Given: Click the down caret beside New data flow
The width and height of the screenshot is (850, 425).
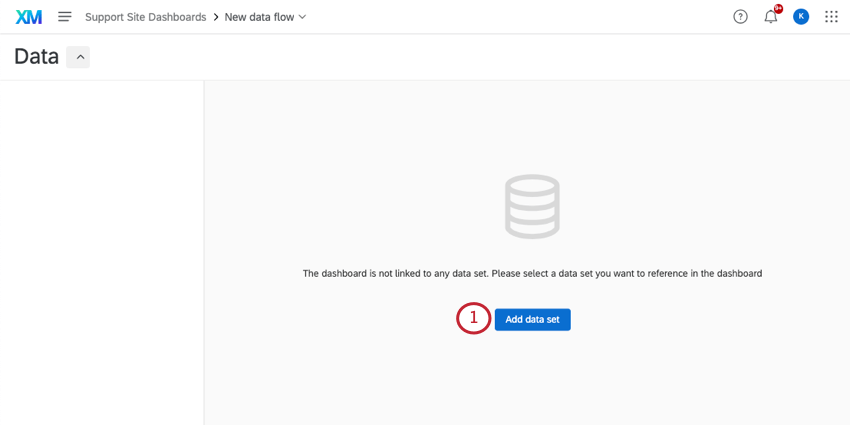Looking at the screenshot, I should pos(302,17).
